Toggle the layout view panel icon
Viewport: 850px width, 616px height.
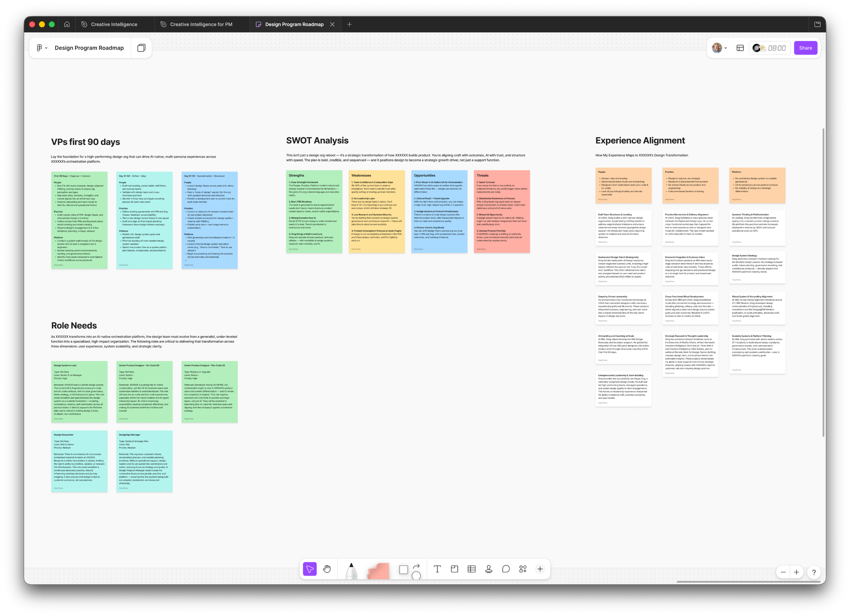(740, 48)
